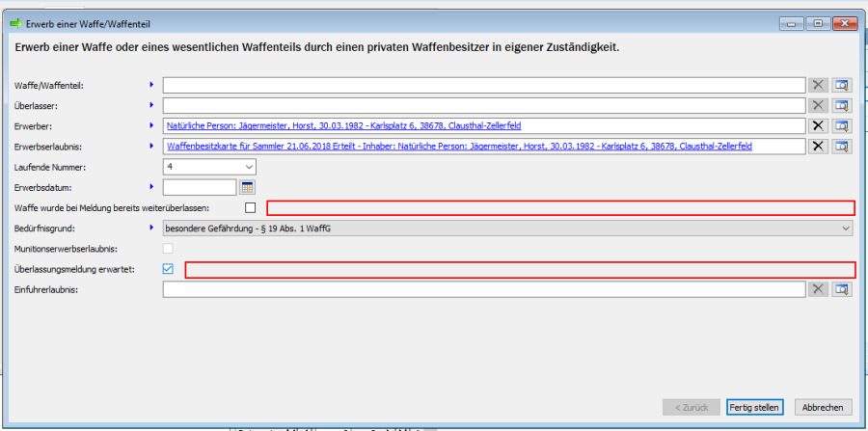Open calendar picker for Erwerbsdatum
The height and width of the screenshot is (431, 868).
coord(247,187)
